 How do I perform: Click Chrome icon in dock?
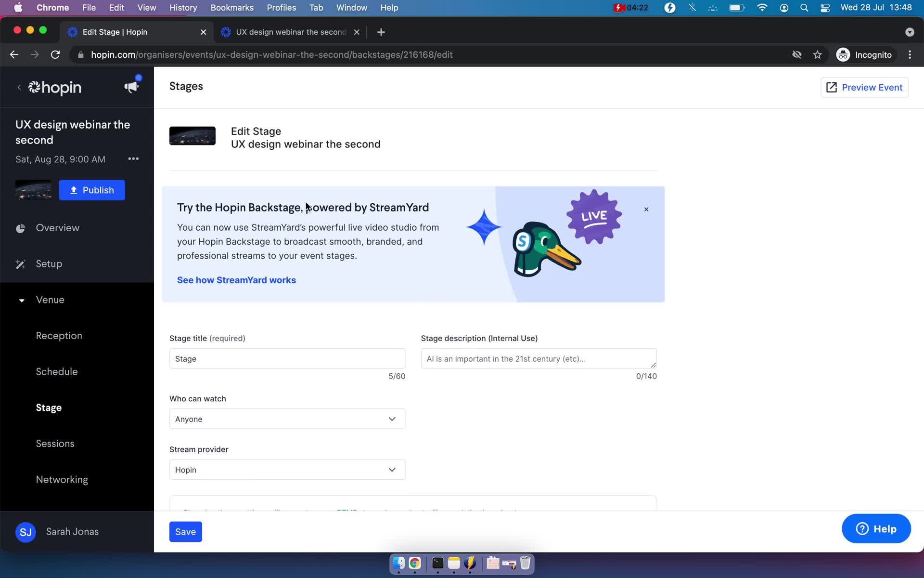click(x=415, y=563)
